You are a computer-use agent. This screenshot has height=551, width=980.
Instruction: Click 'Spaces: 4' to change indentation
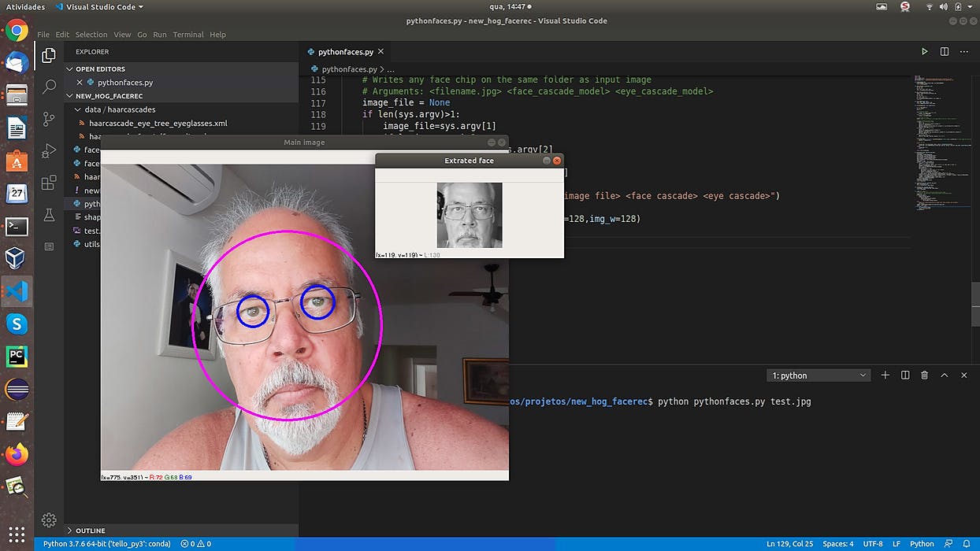tap(837, 543)
